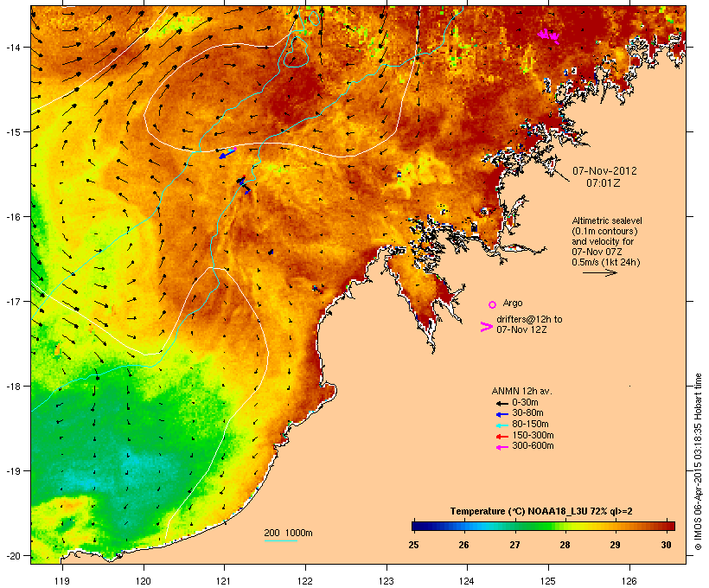Click the longitude axis label 126
Image resolution: width=709 pixels, height=588 pixels.
[629, 581]
